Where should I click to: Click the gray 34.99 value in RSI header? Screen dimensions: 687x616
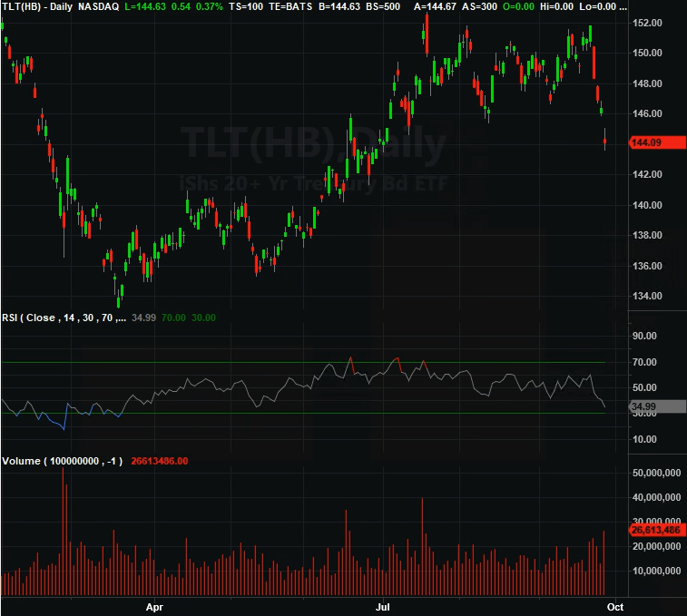(x=143, y=318)
